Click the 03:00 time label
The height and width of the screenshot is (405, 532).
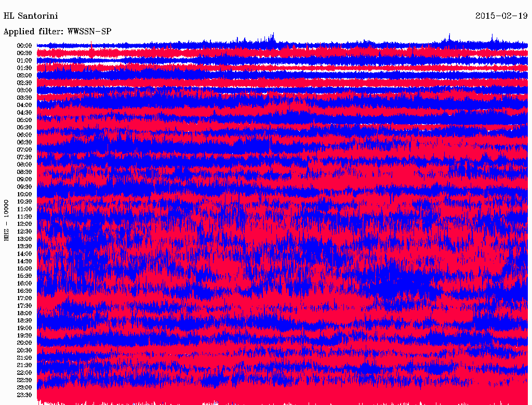(24, 90)
